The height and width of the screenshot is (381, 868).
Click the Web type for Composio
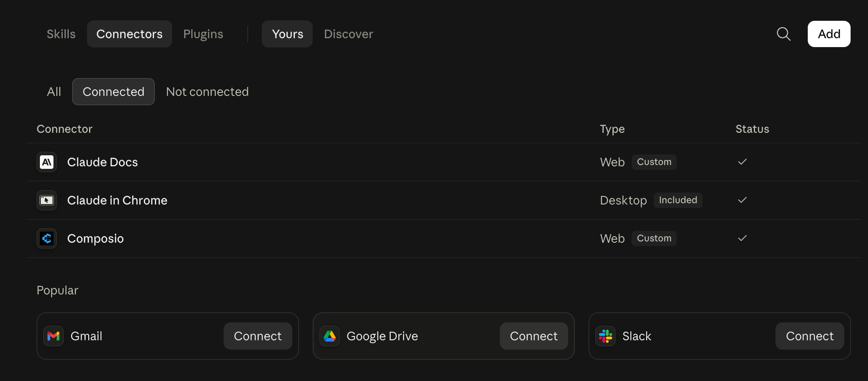coord(612,238)
